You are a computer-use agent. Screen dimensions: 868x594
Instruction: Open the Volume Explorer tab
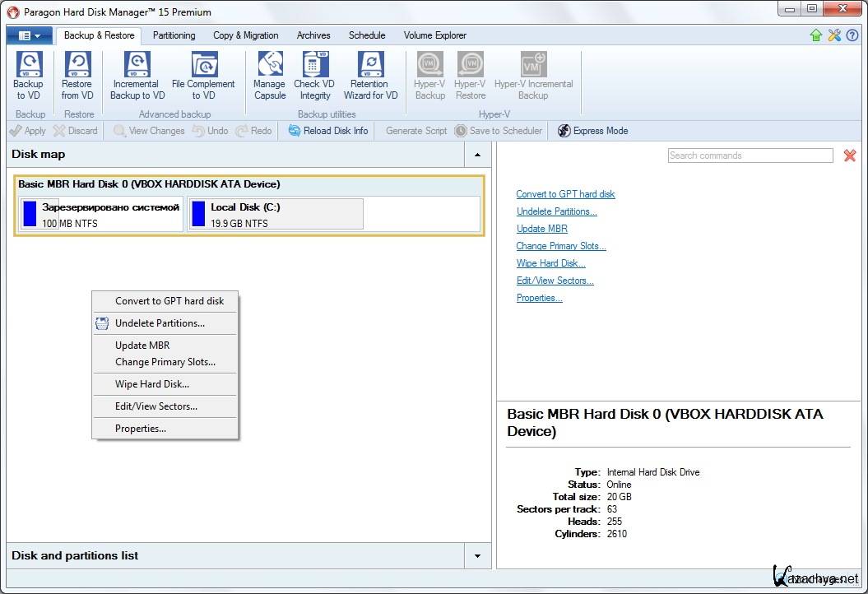434,35
